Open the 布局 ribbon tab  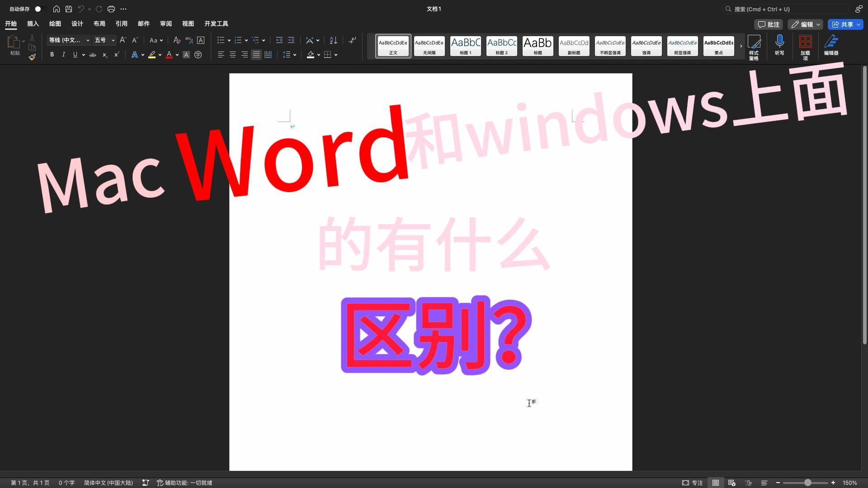click(99, 23)
